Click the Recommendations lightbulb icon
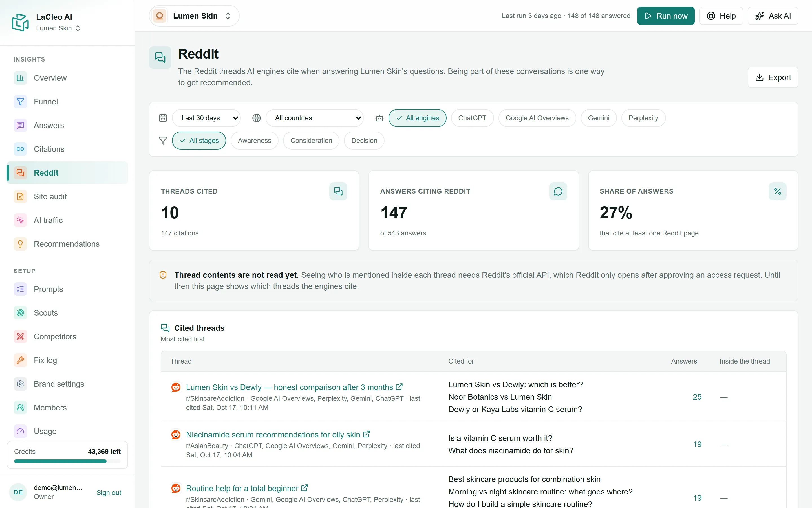812x508 pixels. (x=20, y=244)
